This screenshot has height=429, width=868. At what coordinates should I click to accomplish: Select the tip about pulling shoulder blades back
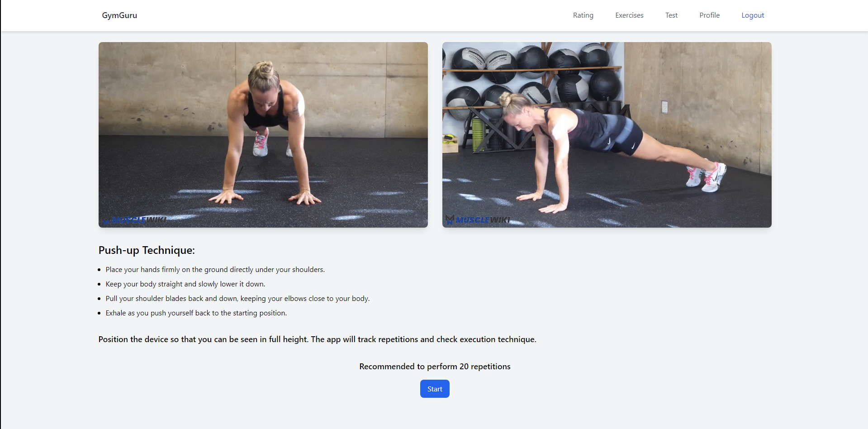[238, 299]
